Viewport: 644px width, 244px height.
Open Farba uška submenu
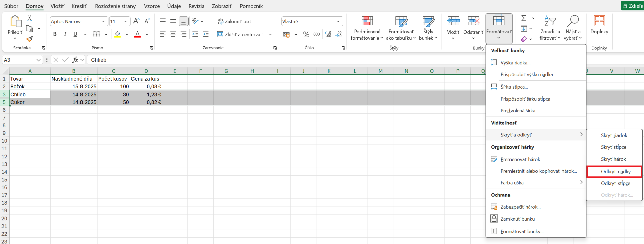[536, 183]
